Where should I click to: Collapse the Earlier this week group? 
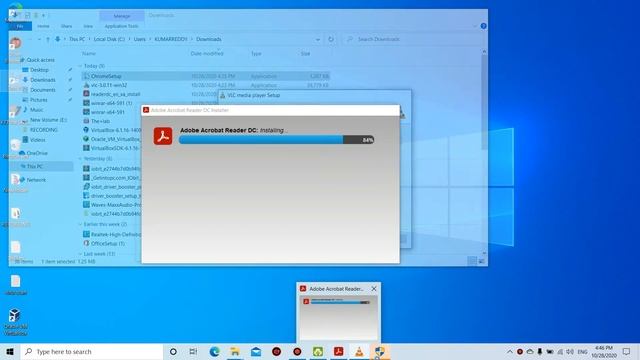pyautogui.click(x=80, y=224)
